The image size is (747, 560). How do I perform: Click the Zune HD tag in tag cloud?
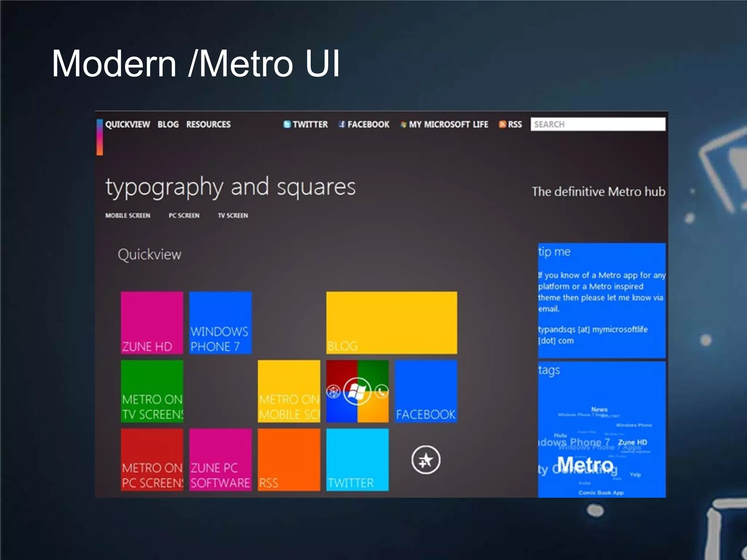[632, 442]
